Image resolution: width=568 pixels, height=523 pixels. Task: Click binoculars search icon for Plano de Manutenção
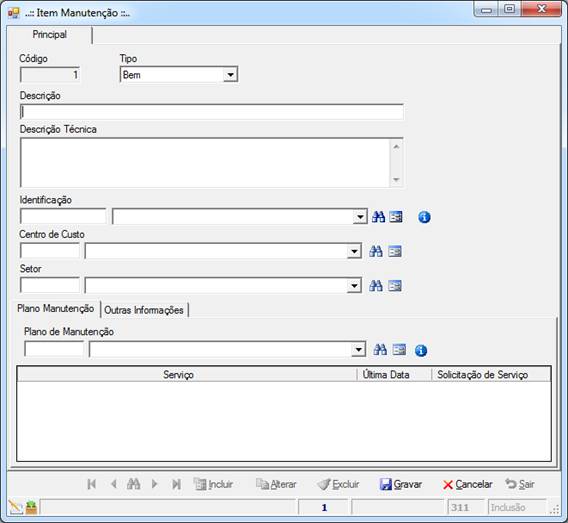(380, 350)
